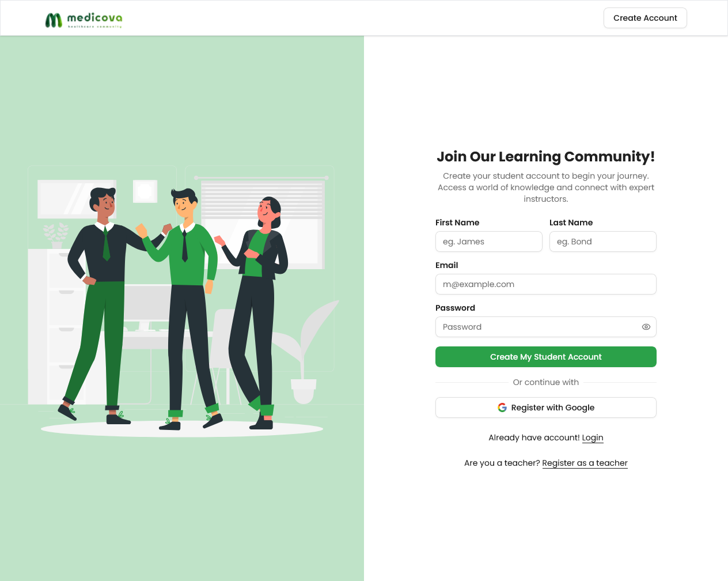Click the Create Account header button

[x=645, y=18]
